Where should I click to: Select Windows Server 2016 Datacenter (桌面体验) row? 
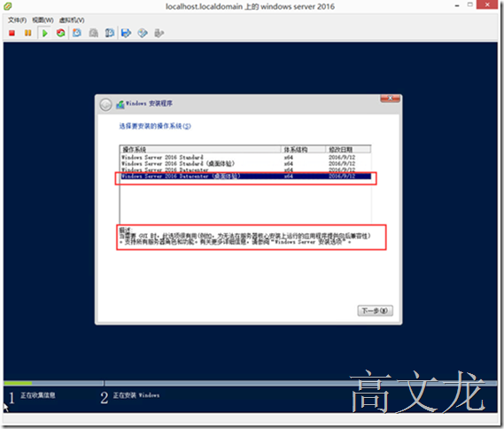pyautogui.click(x=245, y=175)
